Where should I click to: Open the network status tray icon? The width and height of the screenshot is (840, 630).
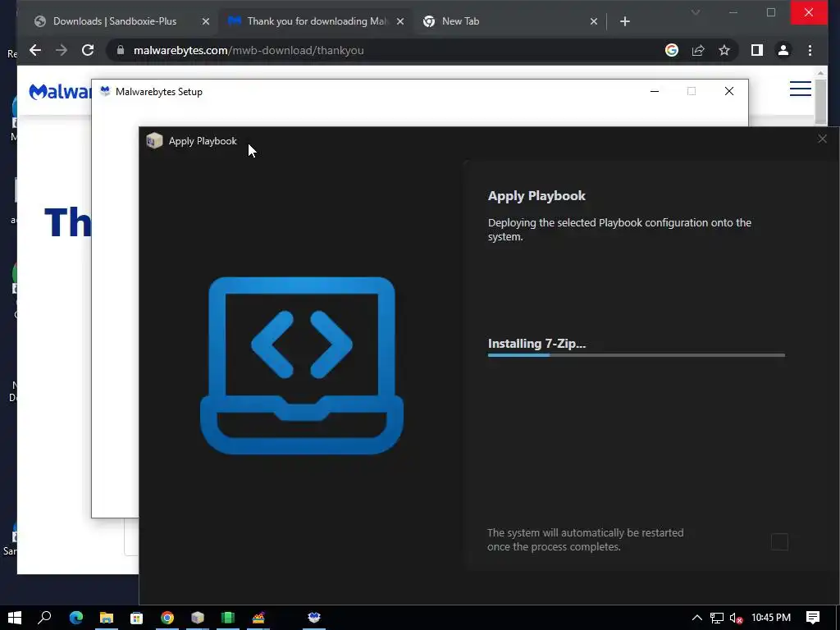point(717,619)
